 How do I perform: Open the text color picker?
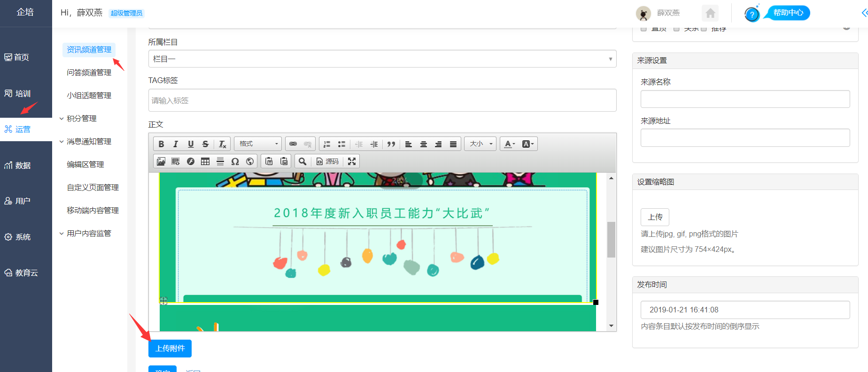(509, 144)
